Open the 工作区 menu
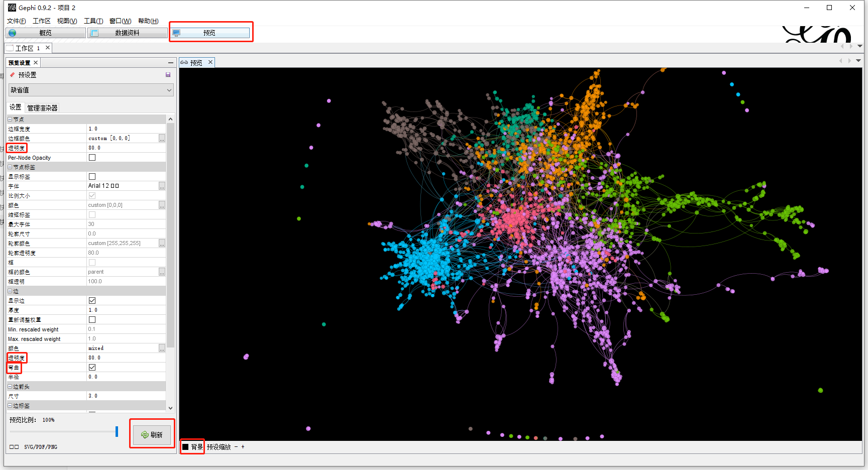Image resolution: width=868 pixels, height=470 pixels. 42,21
